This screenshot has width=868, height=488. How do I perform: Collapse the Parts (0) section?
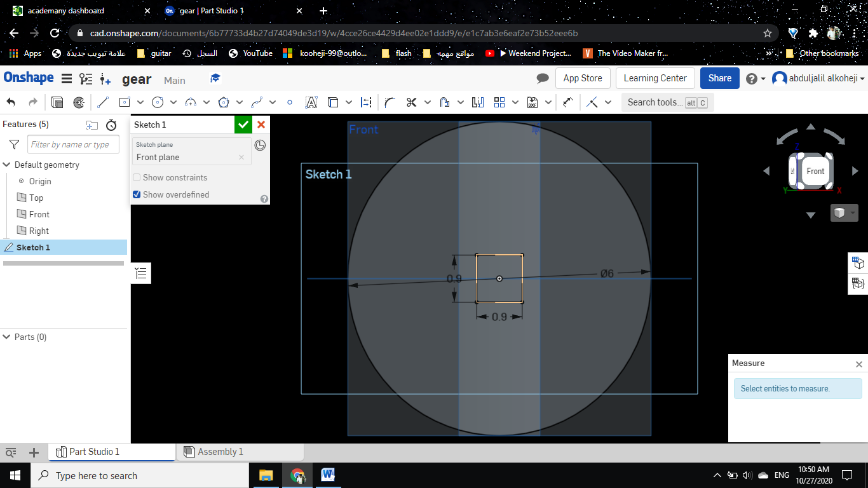[x=7, y=337]
